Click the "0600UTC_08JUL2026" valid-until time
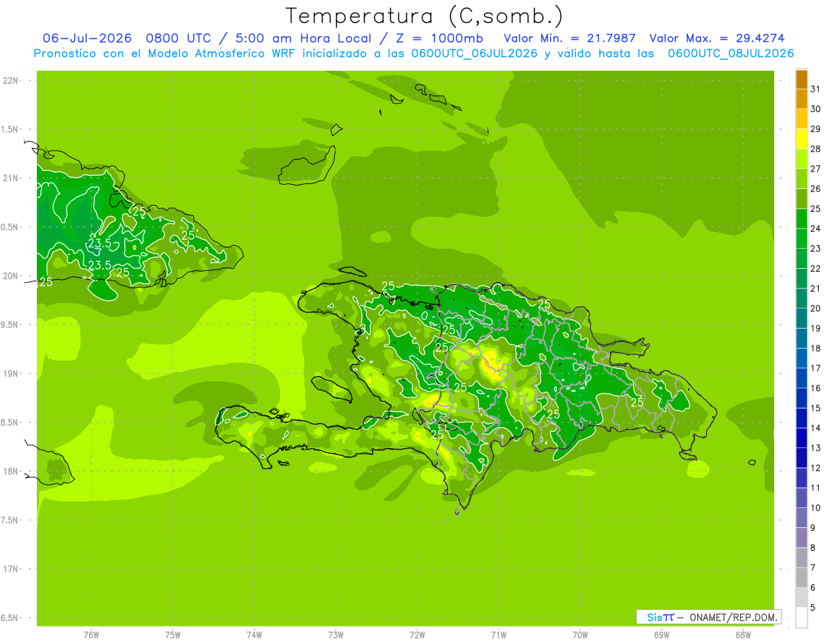Viewport: 834px width, 644px height. click(730, 53)
